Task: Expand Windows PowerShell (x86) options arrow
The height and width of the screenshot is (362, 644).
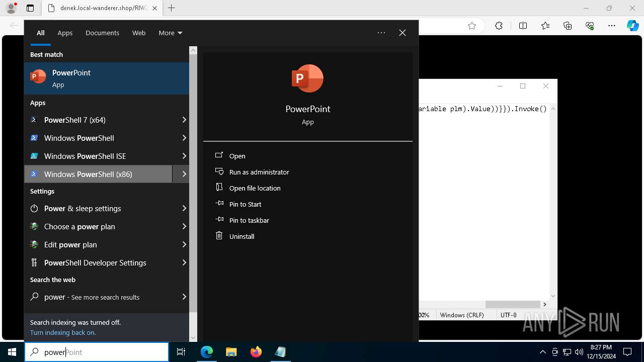Action: click(184, 174)
